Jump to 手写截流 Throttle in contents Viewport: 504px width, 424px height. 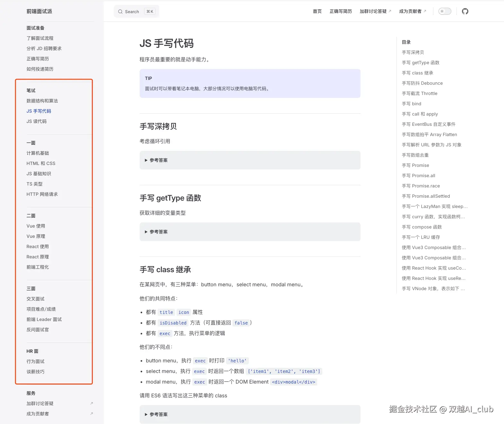click(420, 93)
